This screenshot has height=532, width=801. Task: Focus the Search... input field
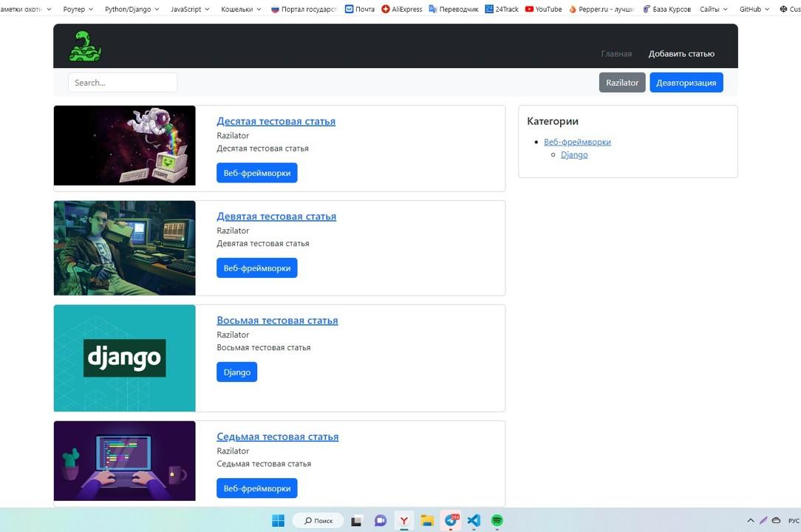[x=123, y=82]
